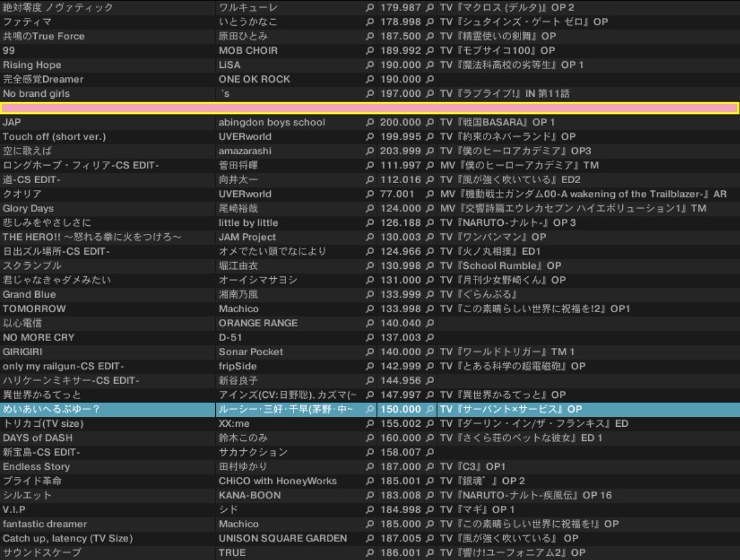Screen dimensions: 740x560
Task: Click magnifier beside ONE OK ROCK
Action: pos(369,79)
